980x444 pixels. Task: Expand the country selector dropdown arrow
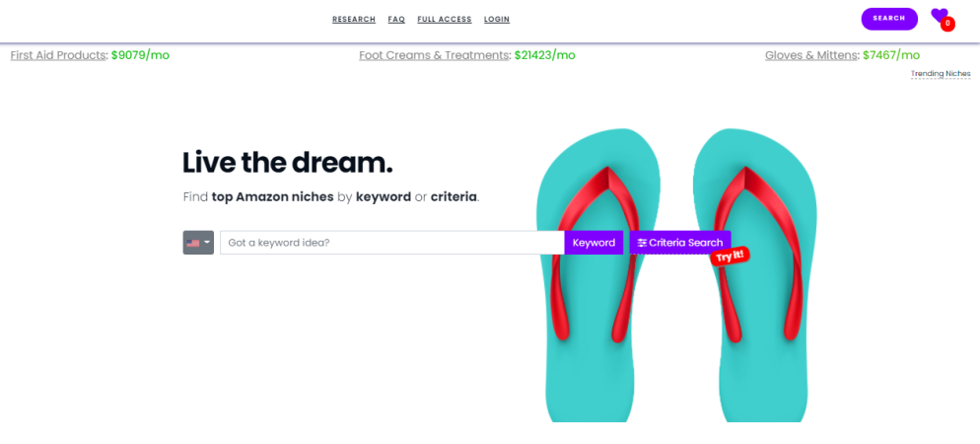207,243
